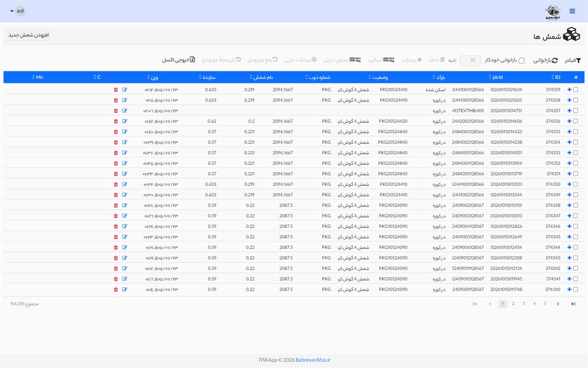Select the checkbox for row 374358
The width and height of the screenshot is (588, 368).
[x=575, y=100]
